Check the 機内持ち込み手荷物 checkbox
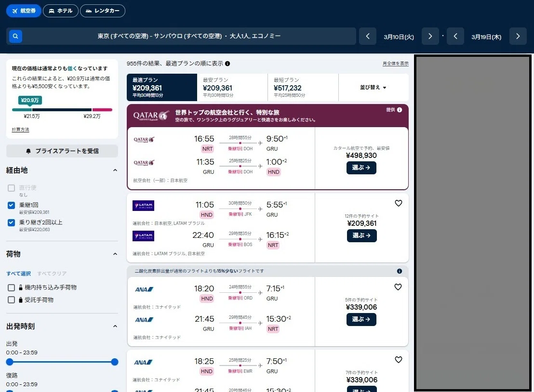The height and width of the screenshot is (392, 534). pyautogui.click(x=11, y=287)
